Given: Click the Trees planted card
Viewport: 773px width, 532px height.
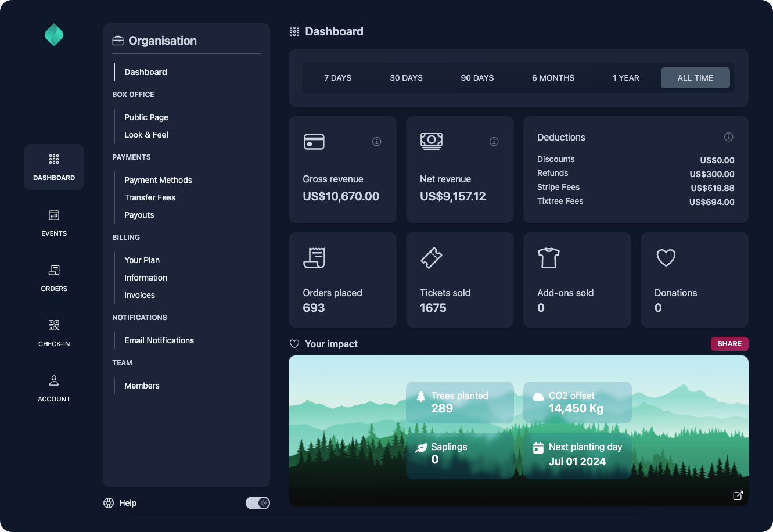Looking at the screenshot, I should coord(459,402).
